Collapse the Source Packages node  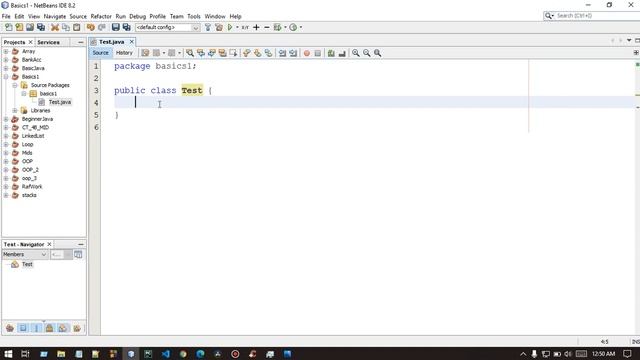coord(15,85)
